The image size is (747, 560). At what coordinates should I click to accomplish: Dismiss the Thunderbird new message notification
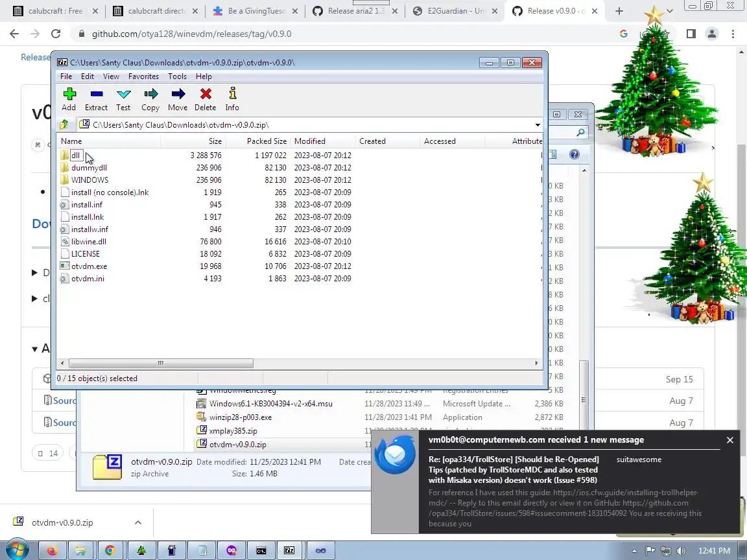point(730,440)
